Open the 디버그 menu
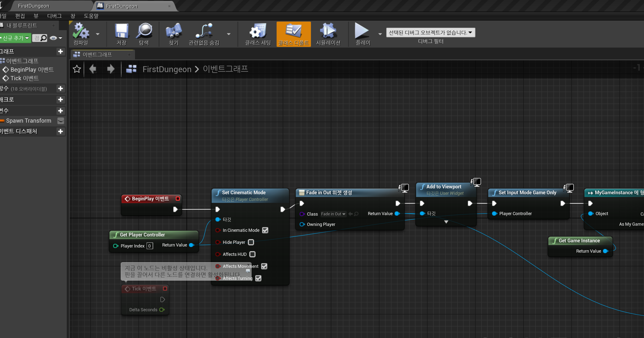 (54, 16)
